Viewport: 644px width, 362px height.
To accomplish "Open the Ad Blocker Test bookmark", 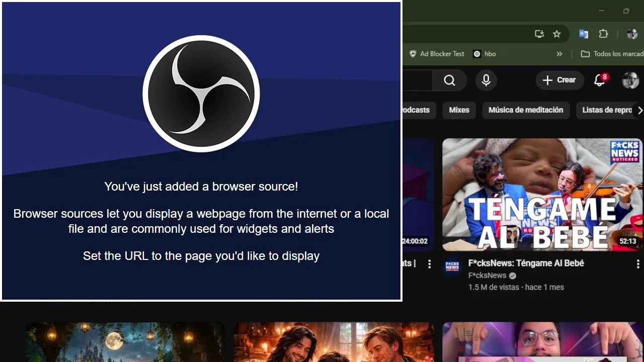I will tap(437, 54).
